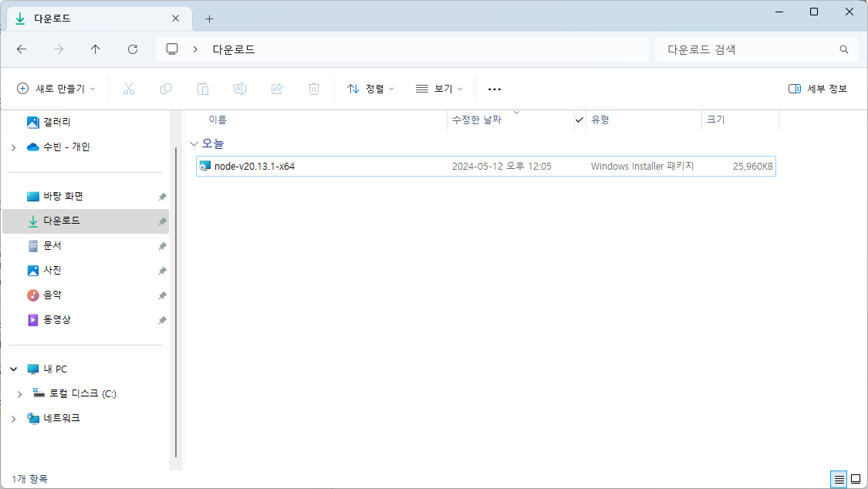868x489 pixels.
Task: Open the three-dots more options menu
Action: click(495, 89)
